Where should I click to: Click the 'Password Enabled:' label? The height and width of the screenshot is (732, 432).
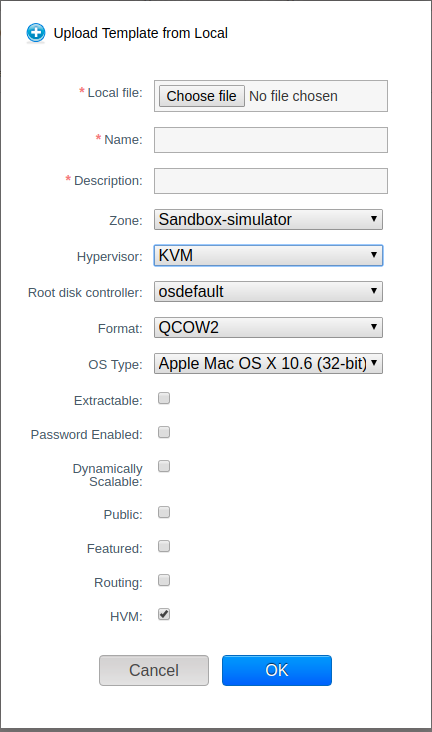click(x=86, y=435)
